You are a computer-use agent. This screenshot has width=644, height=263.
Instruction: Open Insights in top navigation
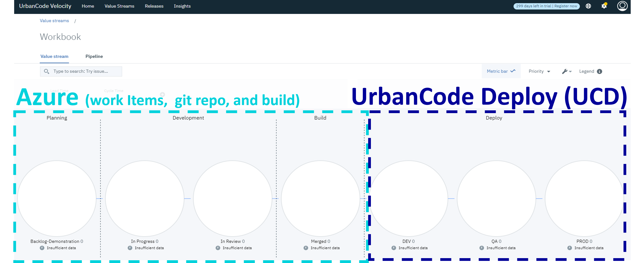click(182, 6)
